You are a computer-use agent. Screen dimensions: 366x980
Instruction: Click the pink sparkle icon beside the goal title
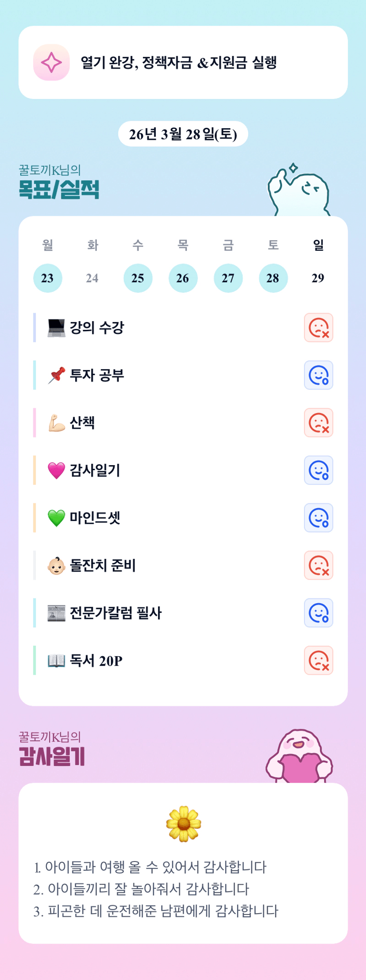51,62
